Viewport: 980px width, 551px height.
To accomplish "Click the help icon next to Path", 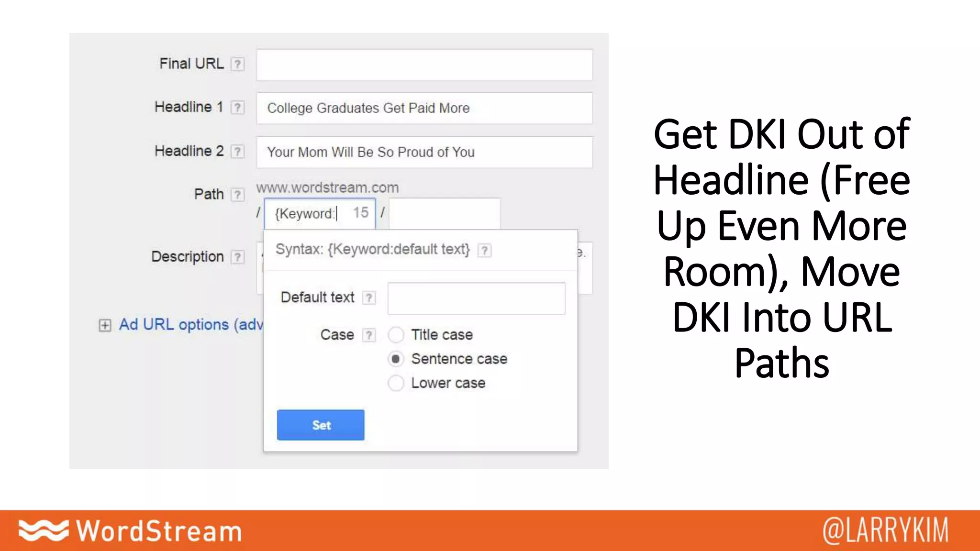I will click(x=237, y=195).
